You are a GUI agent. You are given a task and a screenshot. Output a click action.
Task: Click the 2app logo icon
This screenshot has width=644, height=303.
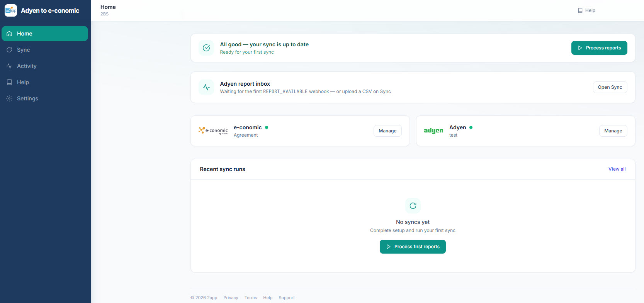tap(11, 10)
